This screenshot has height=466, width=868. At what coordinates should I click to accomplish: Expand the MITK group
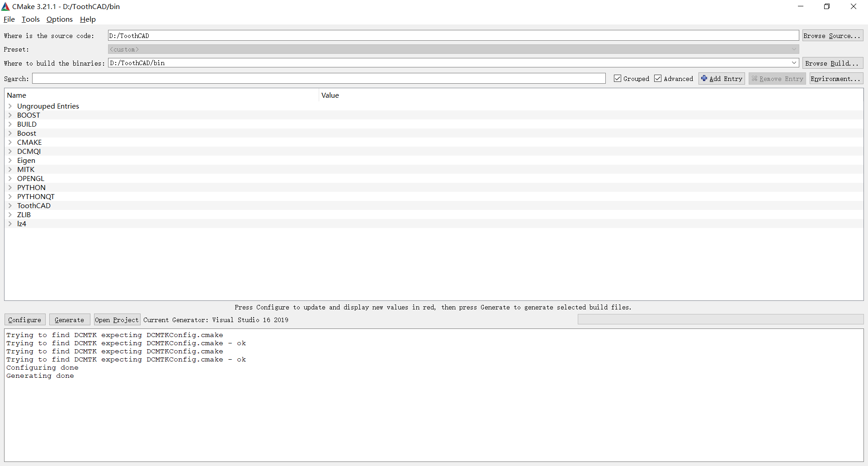point(10,169)
